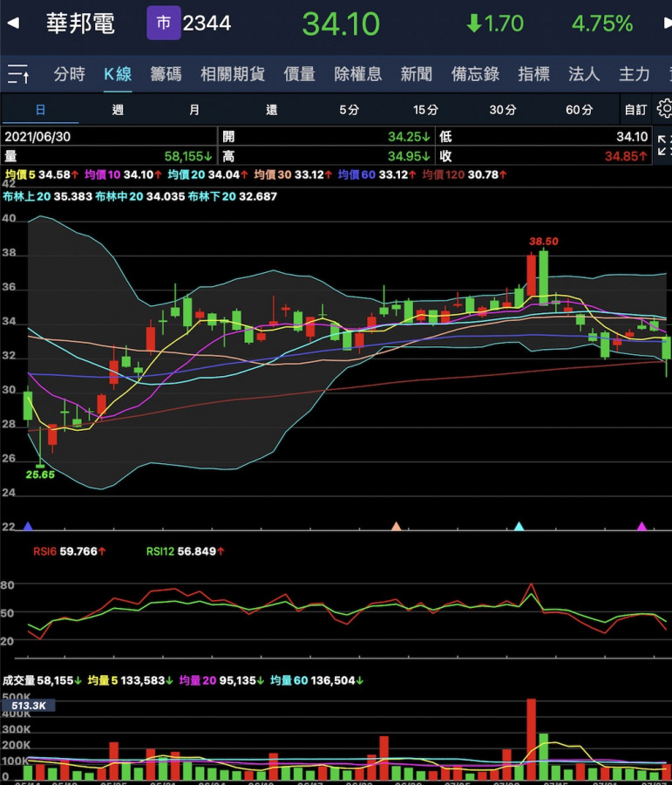This screenshot has height=785, width=672.
Task: Open chart settings gear icon
Action: point(664,109)
